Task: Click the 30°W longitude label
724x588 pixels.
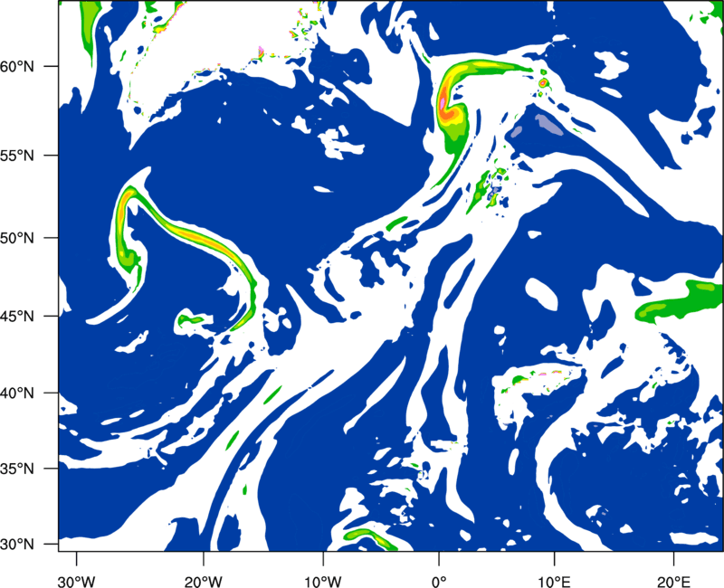Action: coord(76,582)
